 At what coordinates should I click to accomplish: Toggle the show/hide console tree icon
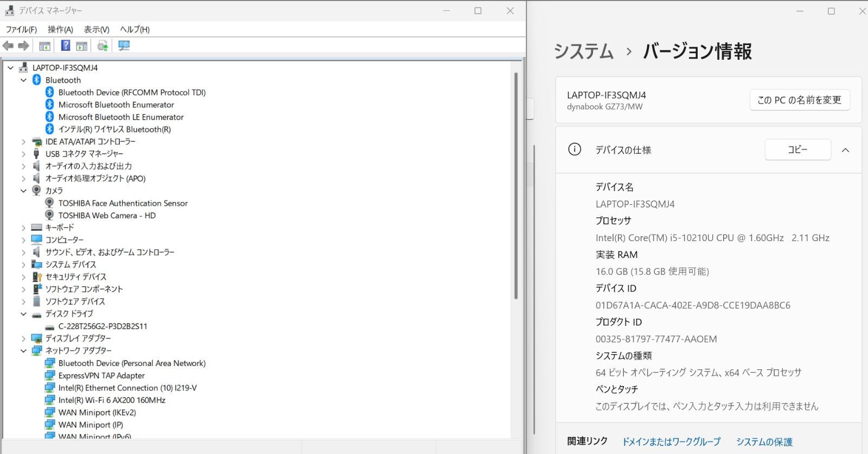(x=44, y=46)
